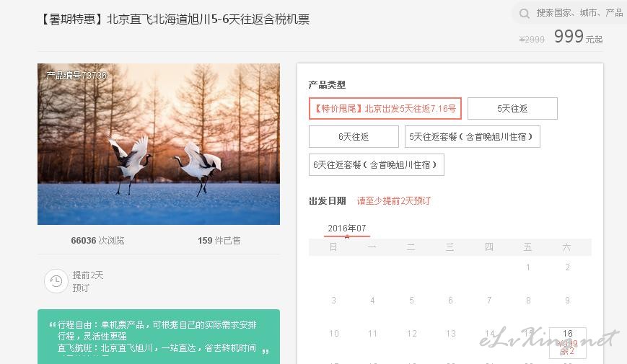Click the 请至少提前2天预订 notice
Screen dimensions: 627x364
(x=393, y=201)
